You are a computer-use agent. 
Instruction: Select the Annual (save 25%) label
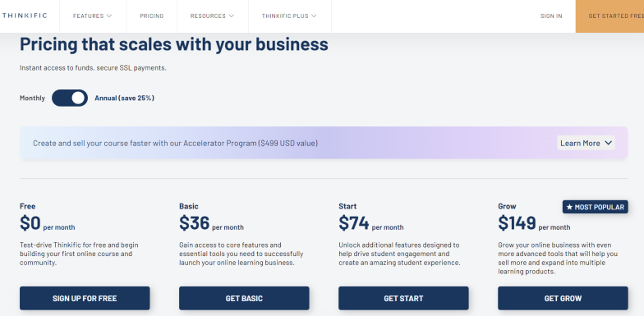point(125,98)
